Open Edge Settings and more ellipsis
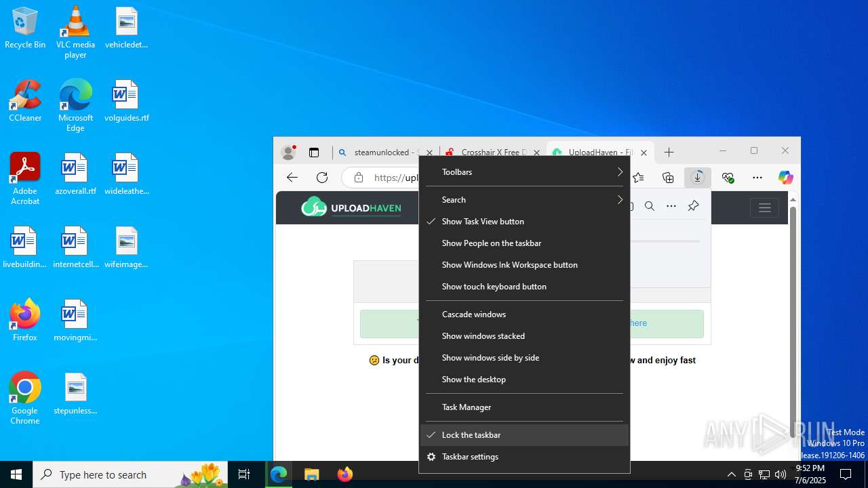This screenshot has width=868, height=488. tap(757, 178)
